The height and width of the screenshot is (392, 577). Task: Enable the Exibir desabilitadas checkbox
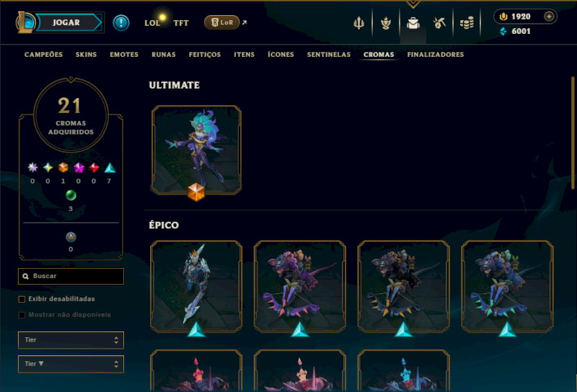[22, 299]
